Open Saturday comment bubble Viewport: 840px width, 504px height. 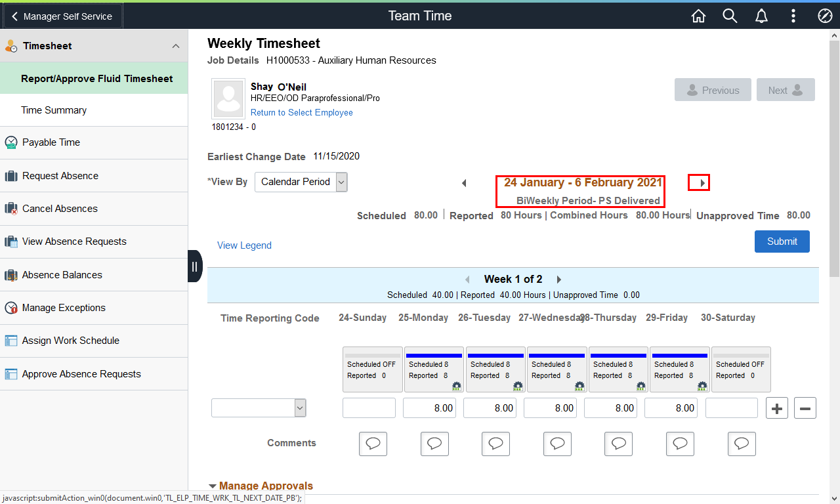742,444
